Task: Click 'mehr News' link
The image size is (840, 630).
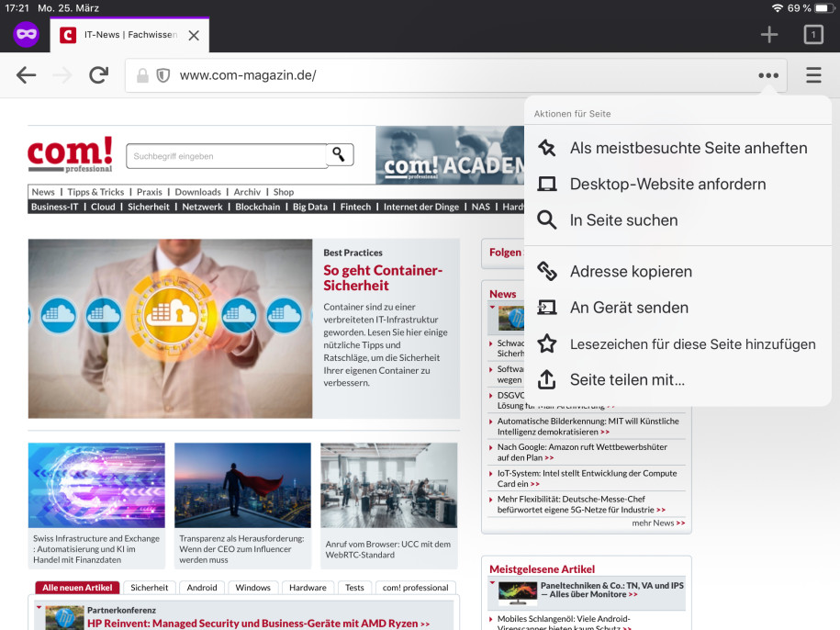Action: click(658, 523)
